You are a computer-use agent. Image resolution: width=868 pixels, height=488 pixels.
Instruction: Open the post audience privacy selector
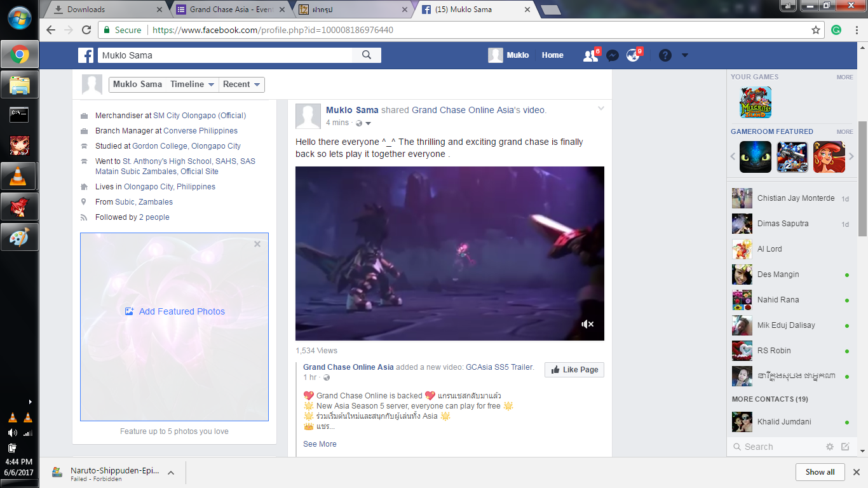pyautogui.click(x=363, y=123)
